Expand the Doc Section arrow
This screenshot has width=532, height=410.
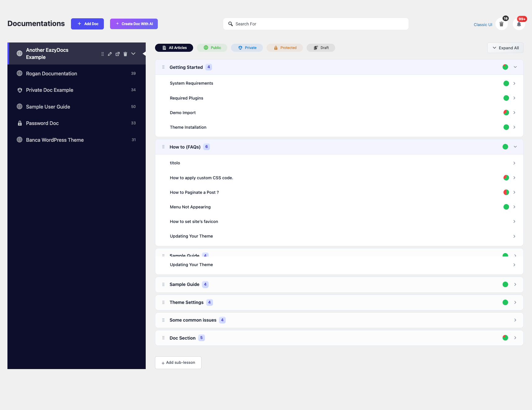tap(515, 338)
